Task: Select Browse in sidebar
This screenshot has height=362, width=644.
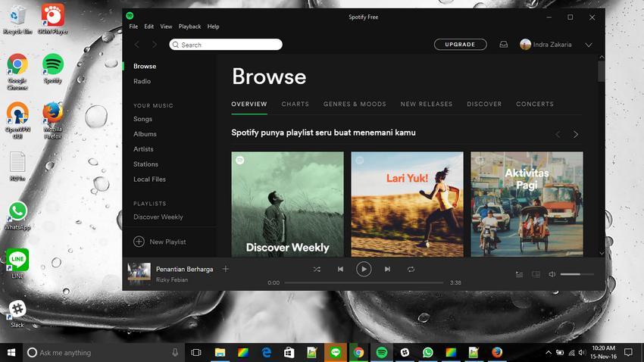Action: pyautogui.click(x=145, y=66)
